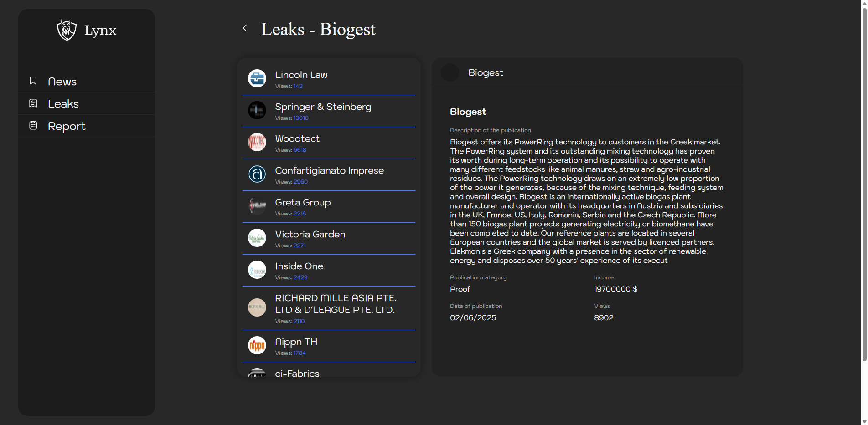Open the Report menu item
Screen dimensions: 868x425
67,126
